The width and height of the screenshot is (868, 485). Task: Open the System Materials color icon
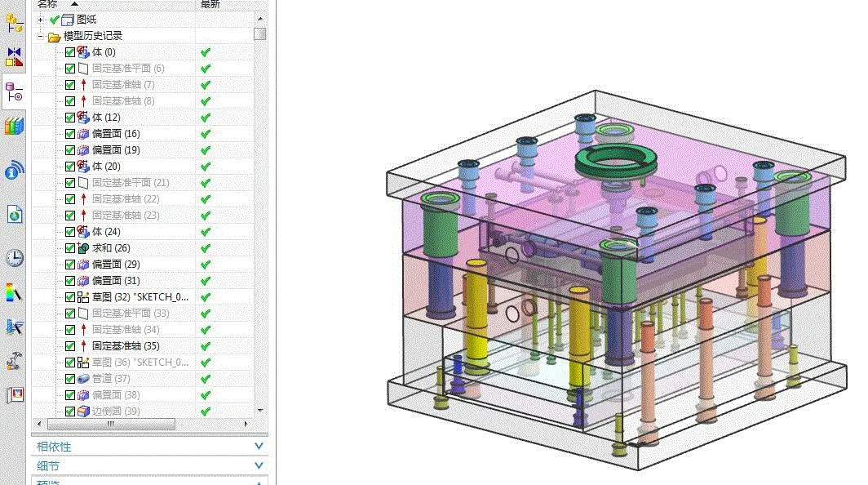tap(14, 292)
